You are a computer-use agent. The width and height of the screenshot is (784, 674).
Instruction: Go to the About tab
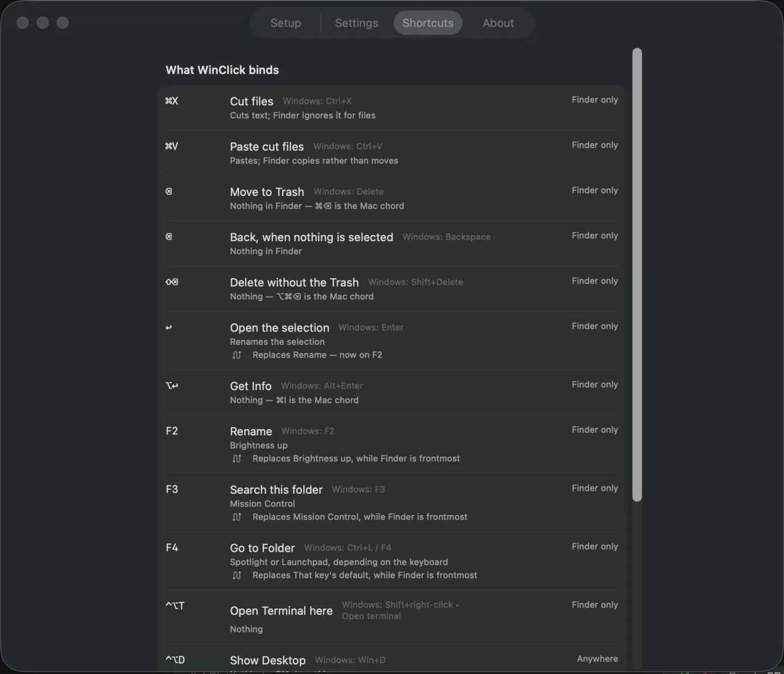pos(498,23)
